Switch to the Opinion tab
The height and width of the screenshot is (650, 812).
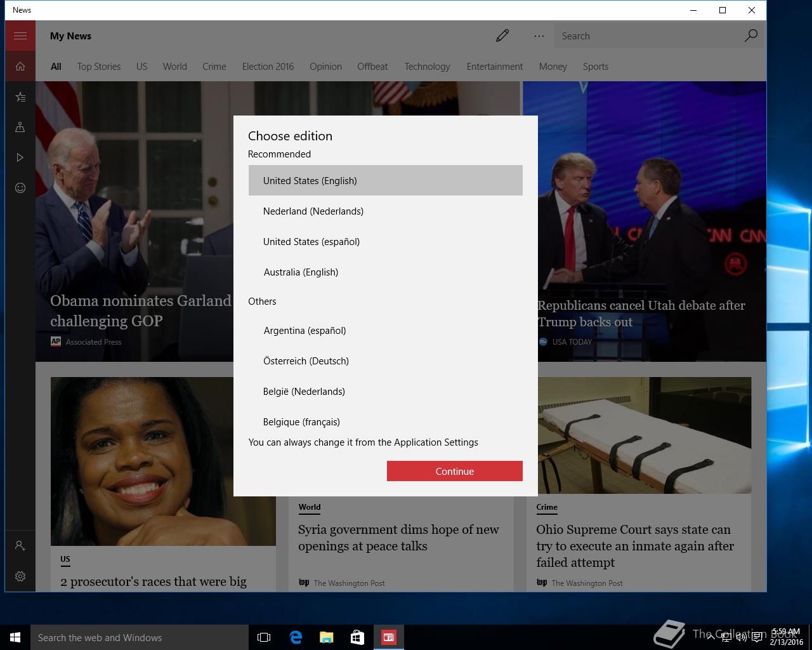pyautogui.click(x=325, y=66)
